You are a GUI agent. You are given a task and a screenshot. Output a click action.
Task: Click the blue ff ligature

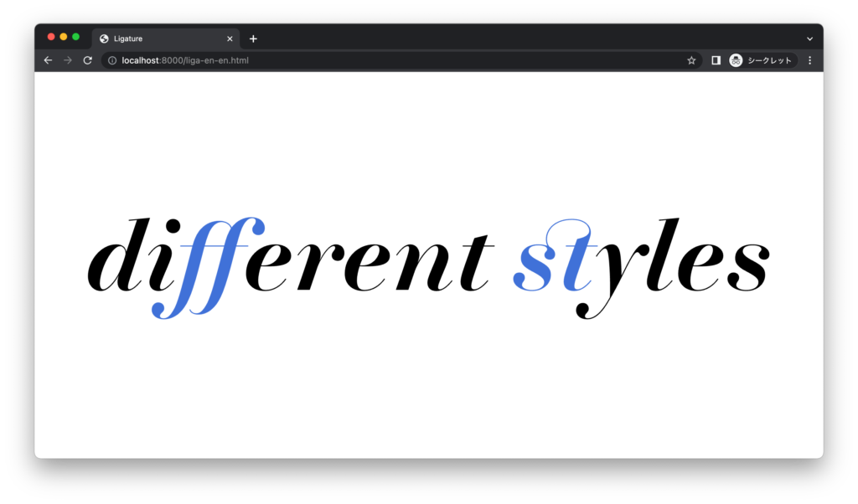[x=209, y=267]
